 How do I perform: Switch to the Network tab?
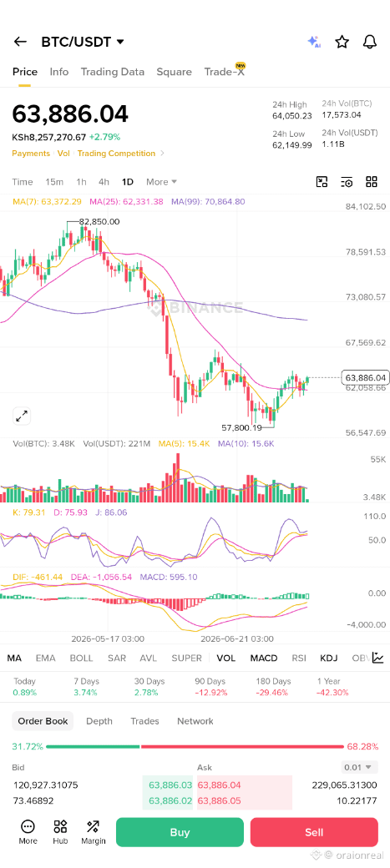(x=195, y=721)
